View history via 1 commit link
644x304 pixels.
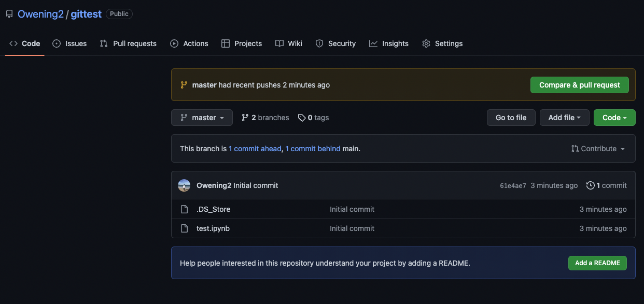[x=607, y=185]
